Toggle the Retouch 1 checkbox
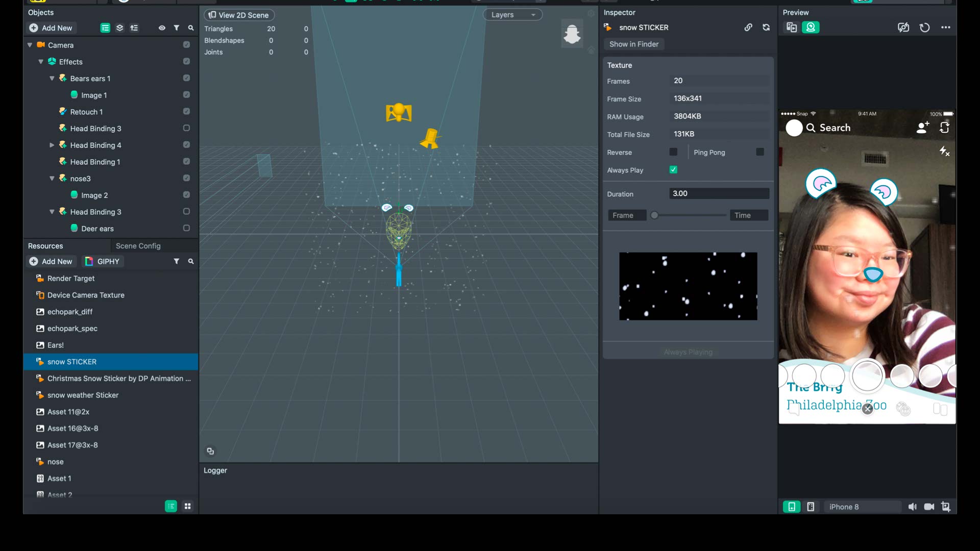 [x=186, y=112]
